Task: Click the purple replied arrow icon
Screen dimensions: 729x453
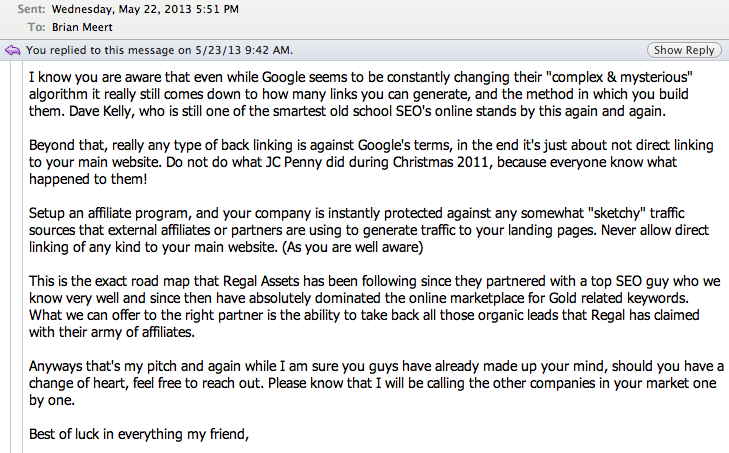Action: (13, 50)
